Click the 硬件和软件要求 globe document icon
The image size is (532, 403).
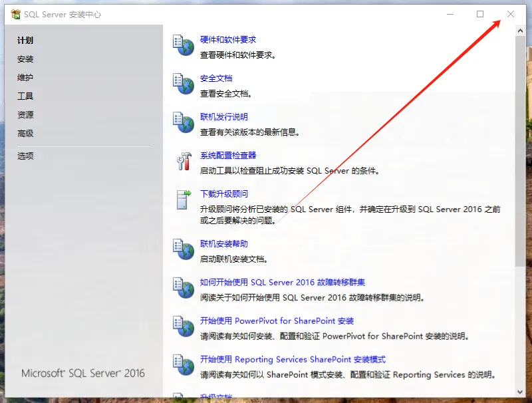tap(184, 45)
